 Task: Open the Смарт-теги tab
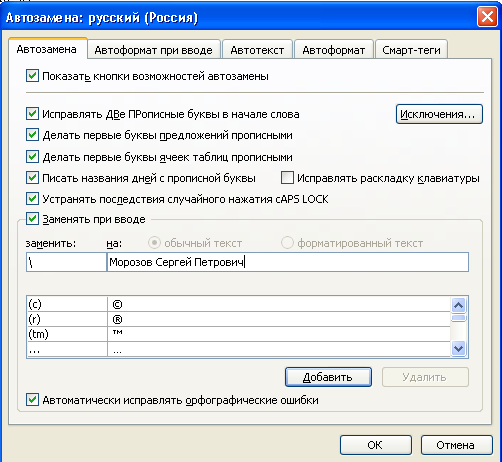coord(411,50)
